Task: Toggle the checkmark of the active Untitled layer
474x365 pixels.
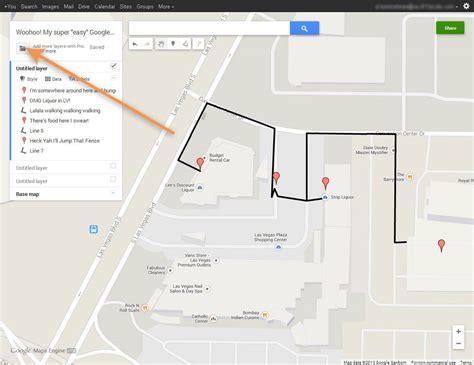Action: (x=114, y=65)
